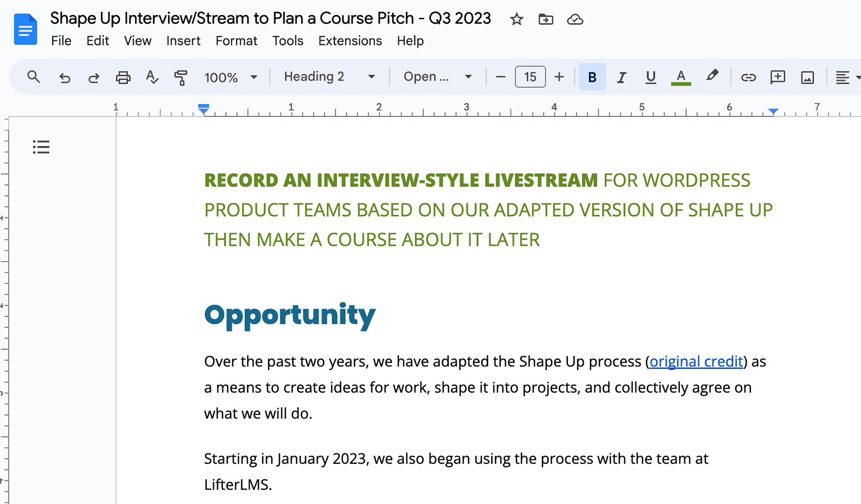Toggle italic formatting

[x=621, y=77]
